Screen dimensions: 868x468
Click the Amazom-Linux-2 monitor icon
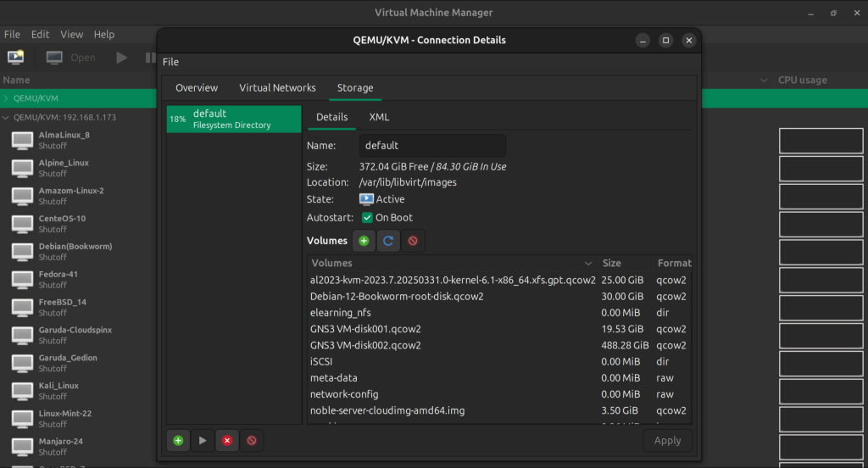(x=23, y=196)
